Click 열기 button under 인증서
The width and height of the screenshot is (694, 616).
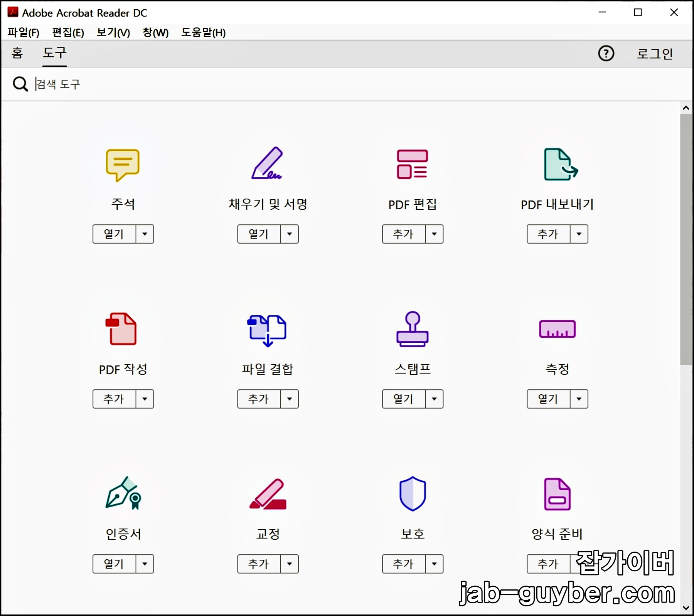pyautogui.click(x=114, y=564)
